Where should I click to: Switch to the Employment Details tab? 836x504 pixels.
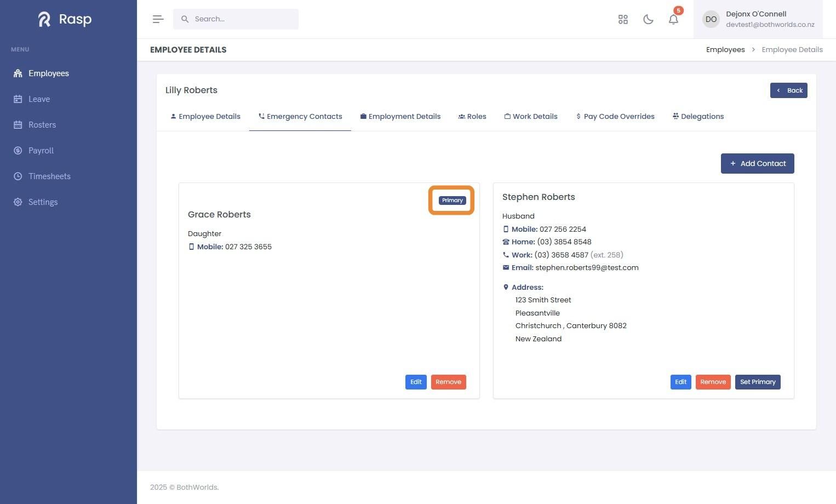[x=400, y=117]
